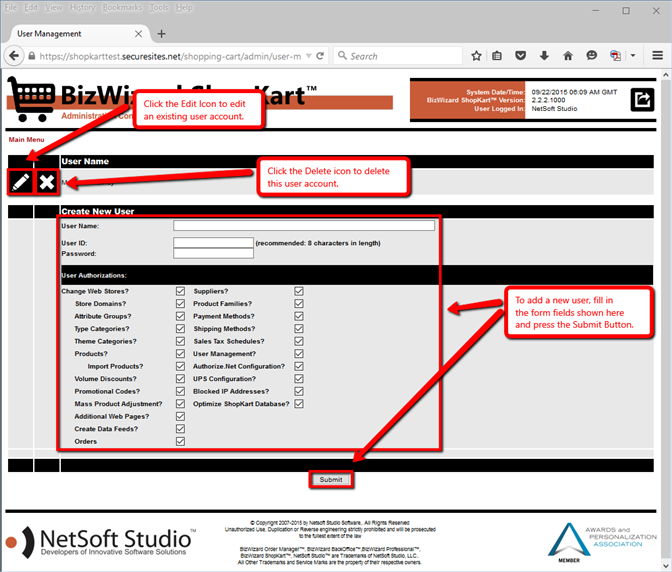
Task: Open the Downloads arrow icon
Action: [544, 56]
